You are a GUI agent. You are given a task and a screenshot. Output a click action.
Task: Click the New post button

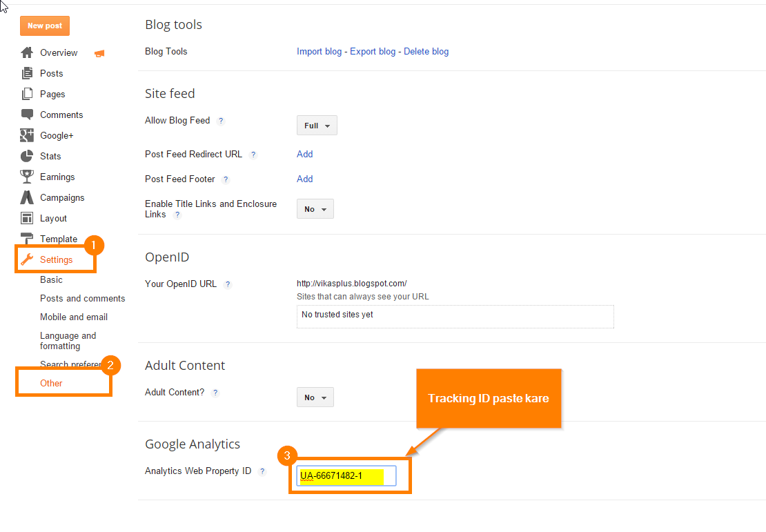coord(45,26)
